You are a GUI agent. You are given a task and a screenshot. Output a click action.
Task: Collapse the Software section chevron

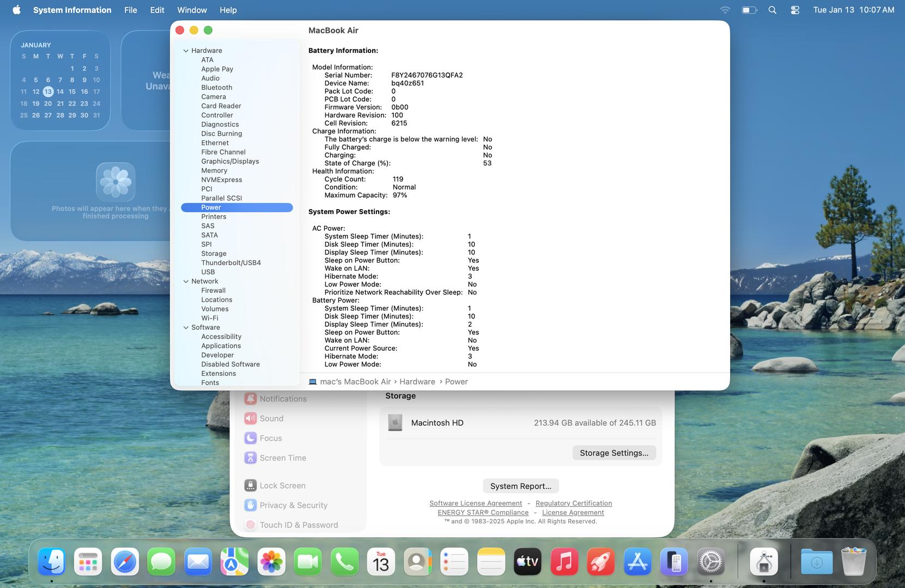(186, 328)
